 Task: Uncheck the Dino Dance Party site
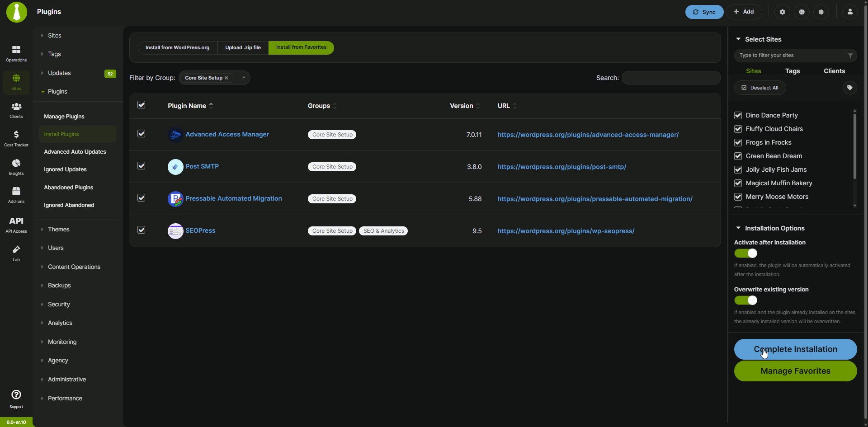coord(738,115)
